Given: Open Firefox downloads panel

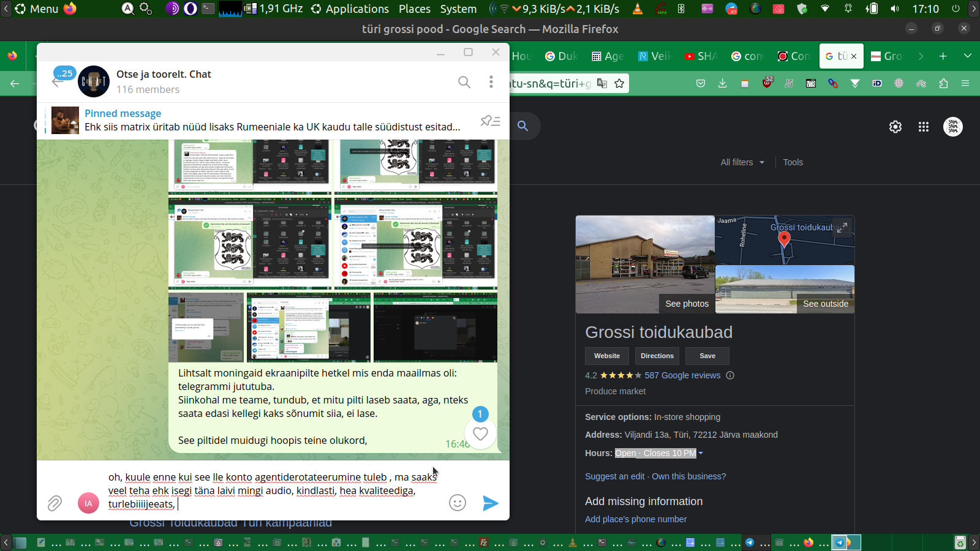Looking at the screenshot, I should [723, 83].
